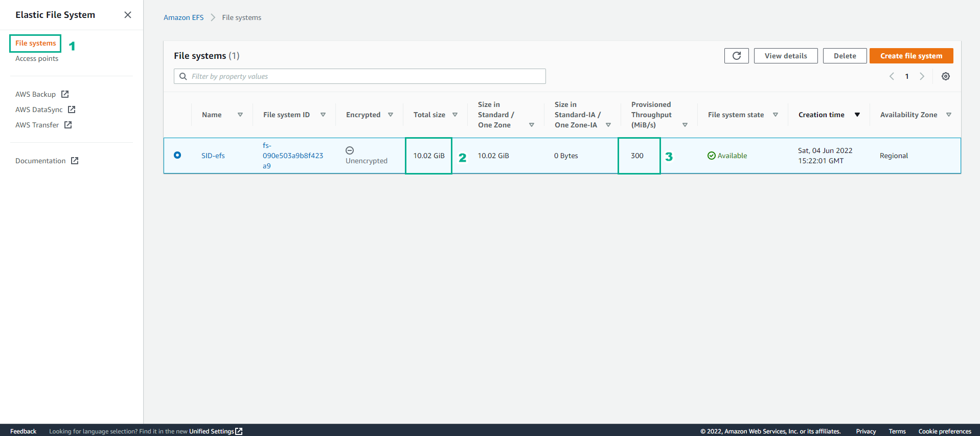Screen dimensions: 980x436
Task: Click the Delete button
Action: point(845,56)
